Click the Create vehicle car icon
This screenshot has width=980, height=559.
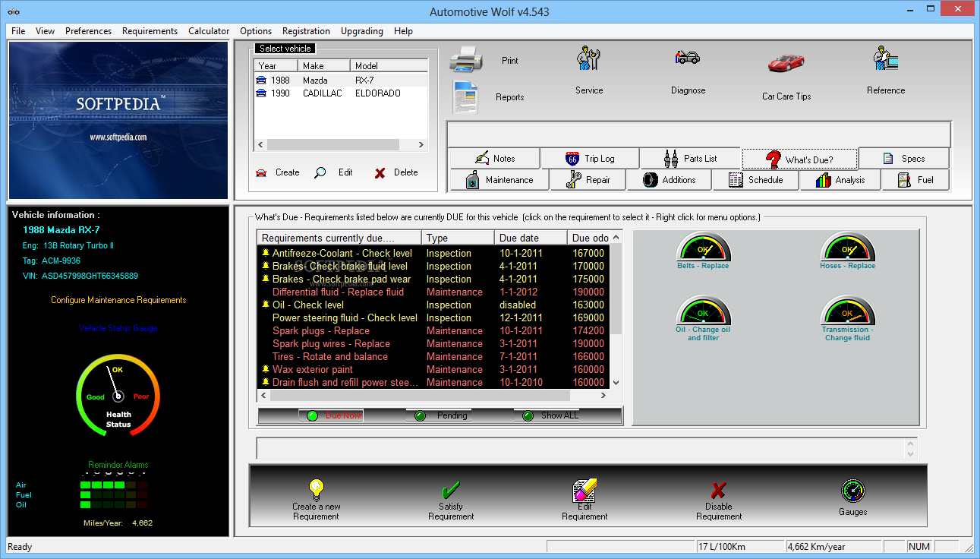261,172
